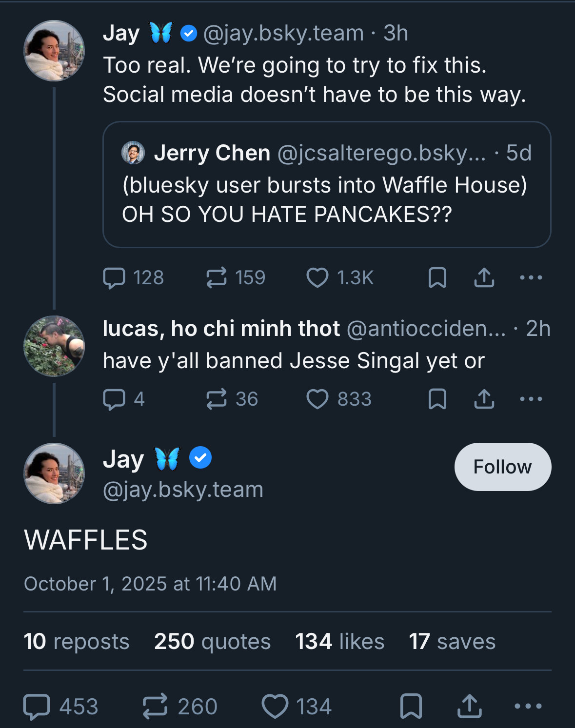The height and width of the screenshot is (728, 575).
Task: Open more options on lucas's post
Action: [x=531, y=399]
